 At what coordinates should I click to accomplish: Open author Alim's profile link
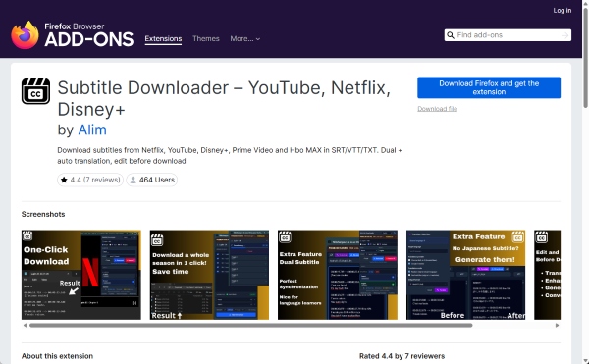pos(92,130)
